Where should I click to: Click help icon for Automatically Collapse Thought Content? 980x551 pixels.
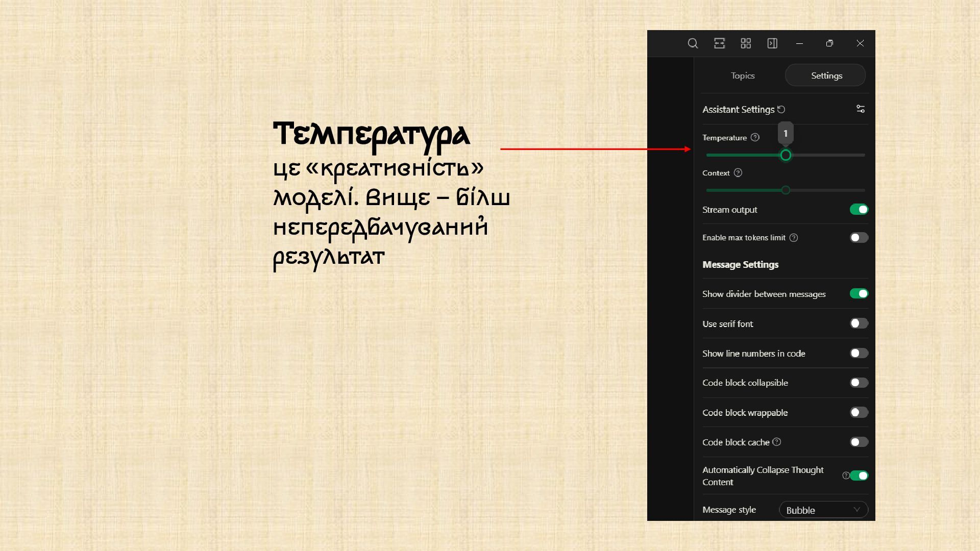click(x=846, y=475)
